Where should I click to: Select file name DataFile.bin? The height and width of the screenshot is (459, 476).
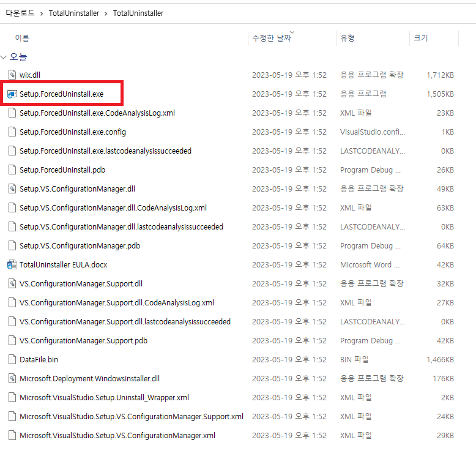39,359
